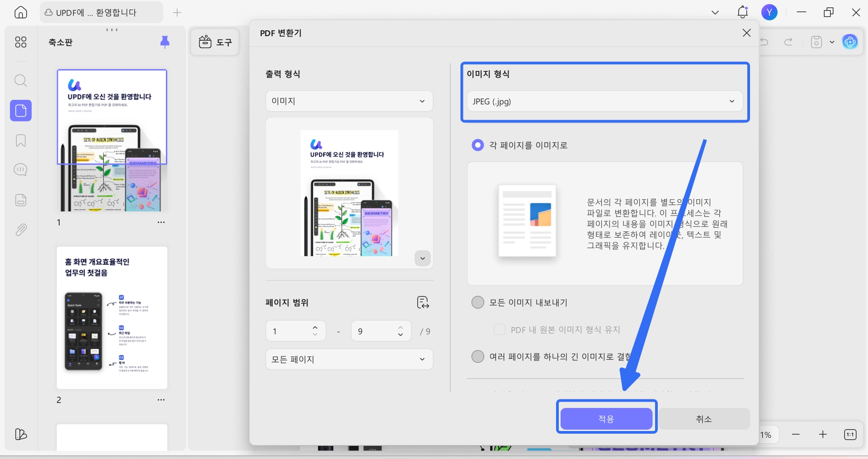Click the 1:1 actual size icon

(x=850, y=434)
